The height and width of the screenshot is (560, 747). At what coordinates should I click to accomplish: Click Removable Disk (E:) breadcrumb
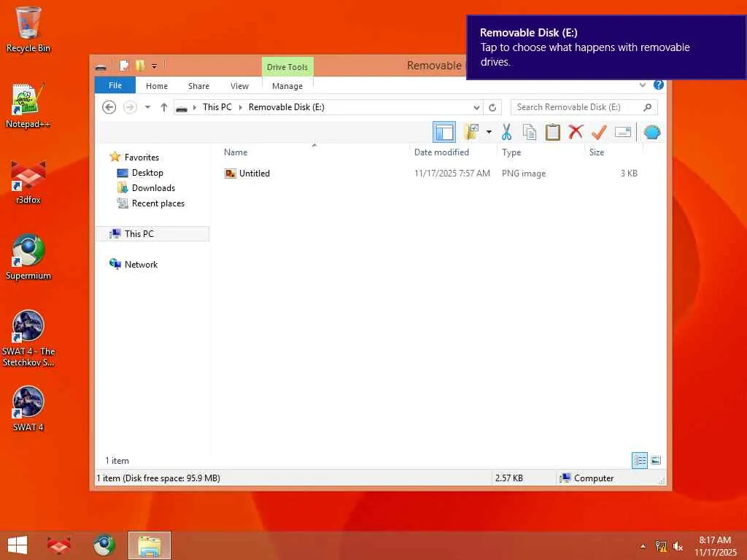pos(286,107)
